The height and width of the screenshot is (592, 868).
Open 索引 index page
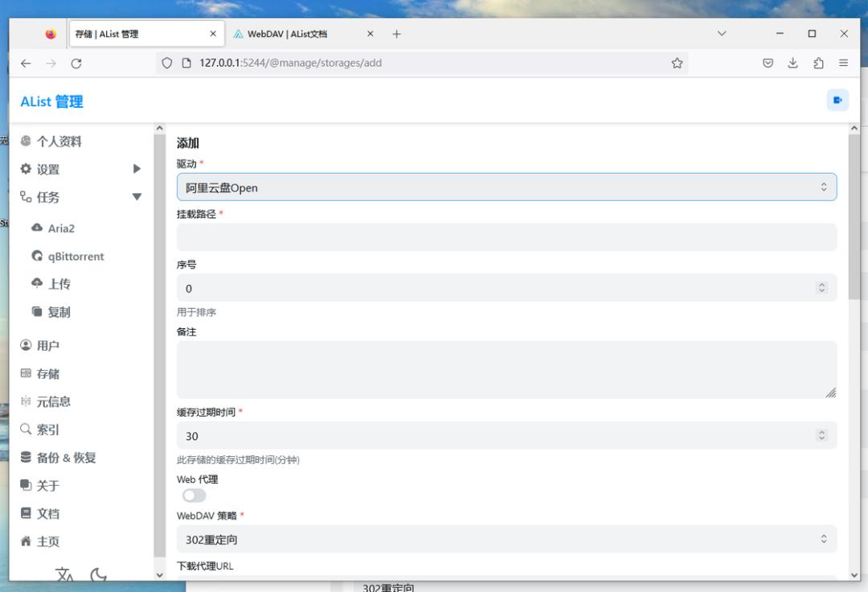40,430
